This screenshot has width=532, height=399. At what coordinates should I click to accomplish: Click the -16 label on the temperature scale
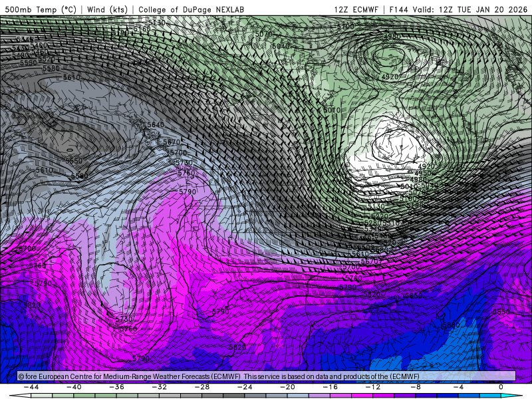point(330,387)
